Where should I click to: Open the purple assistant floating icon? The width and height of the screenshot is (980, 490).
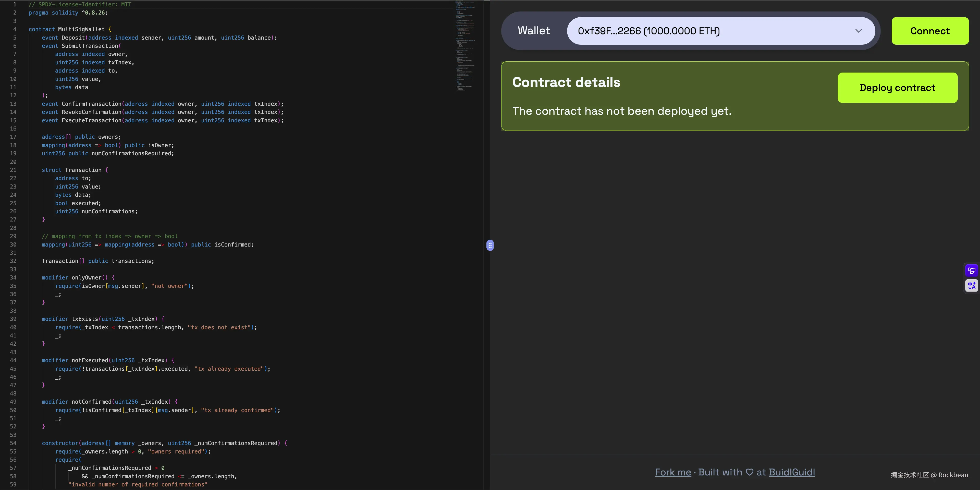coord(972,271)
